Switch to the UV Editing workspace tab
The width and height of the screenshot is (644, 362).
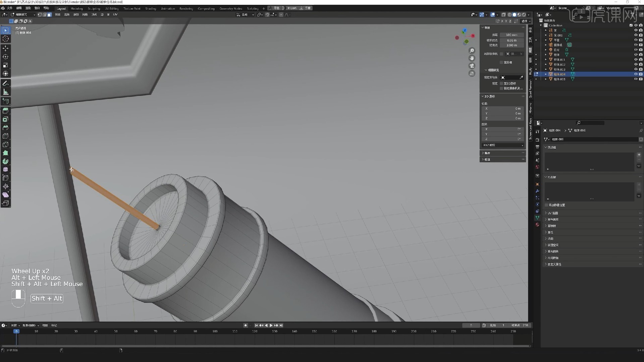pos(112,9)
